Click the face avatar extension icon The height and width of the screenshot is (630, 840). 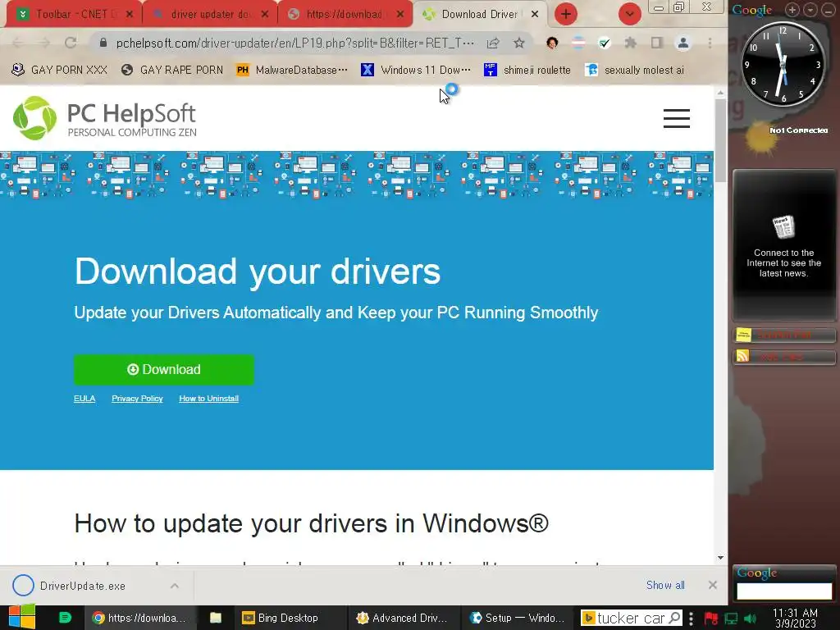552,43
